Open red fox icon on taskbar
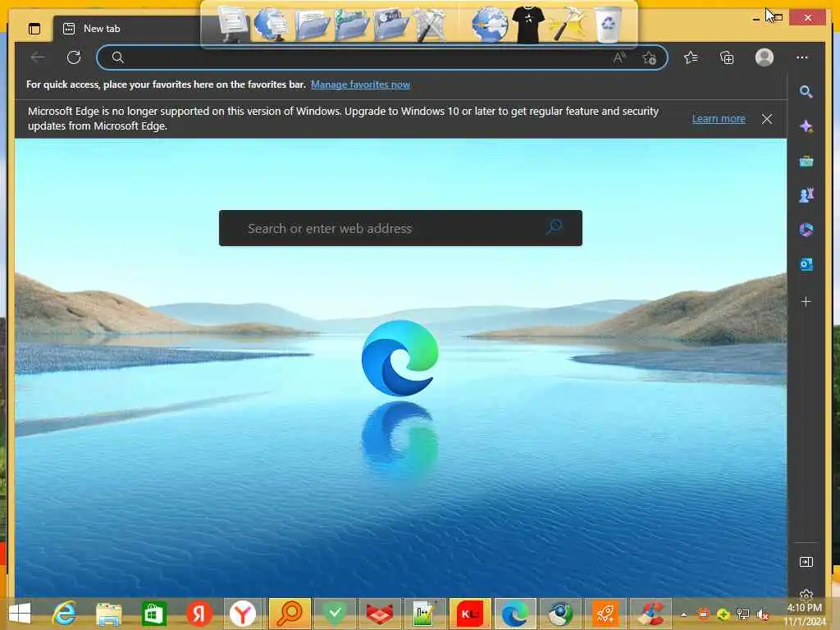This screenshot has width=840, height=630. pos(380,614)
